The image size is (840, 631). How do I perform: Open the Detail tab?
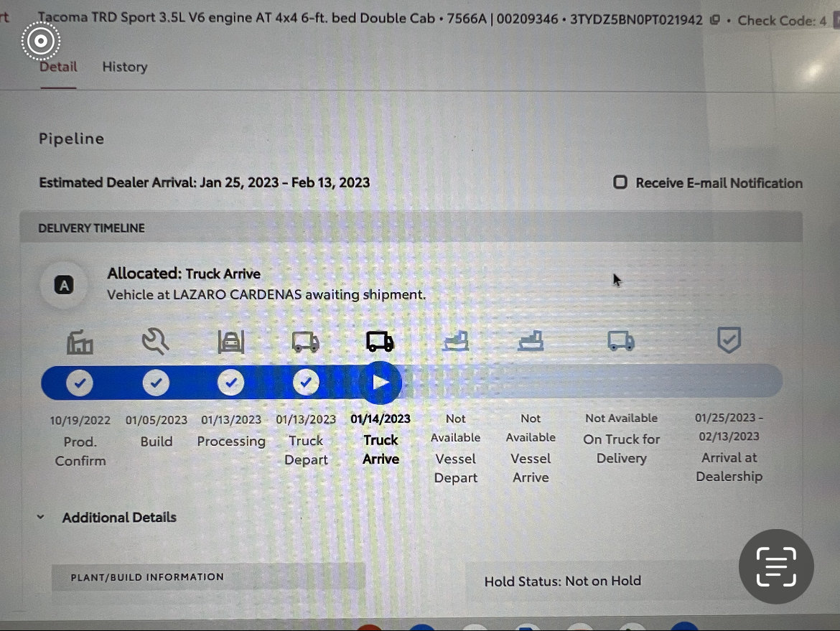coord(58,67)
